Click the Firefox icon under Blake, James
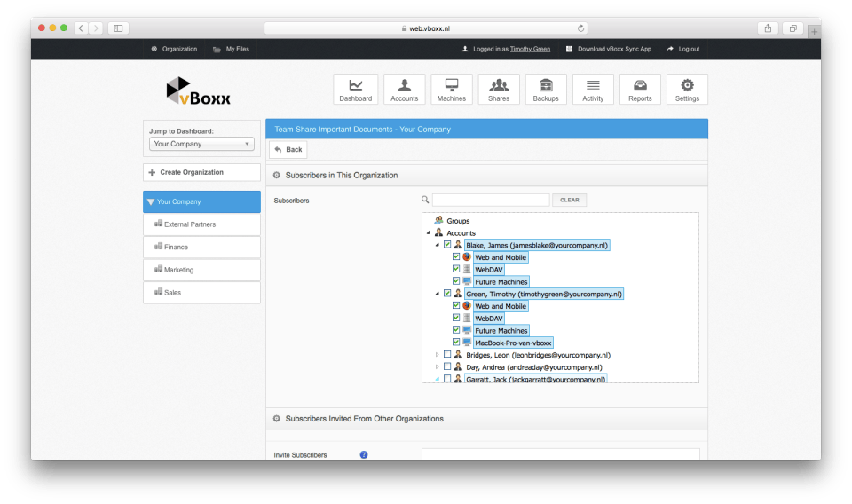Image resolution: width=852 pixels, height=504 pixels. [467, 257]
